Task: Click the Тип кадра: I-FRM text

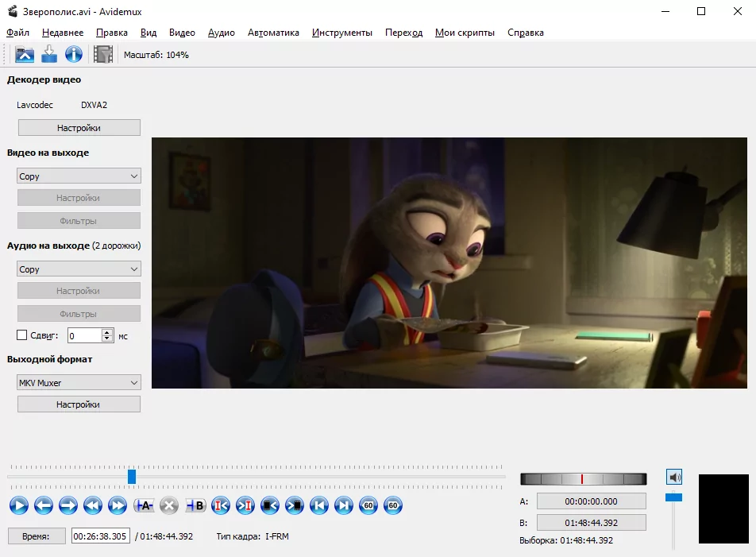Action: pyautogui.click(x=253, y=536)
